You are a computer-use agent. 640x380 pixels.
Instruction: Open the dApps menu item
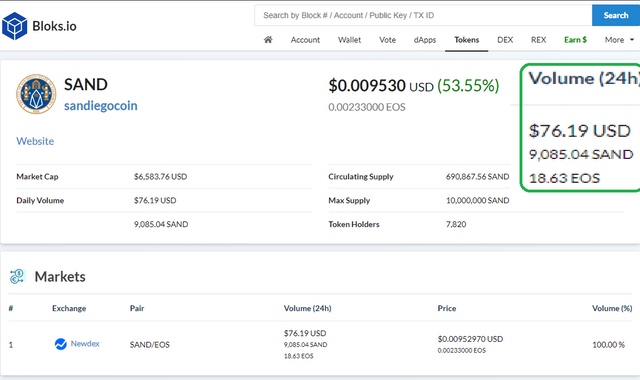[x=425, y=40]
